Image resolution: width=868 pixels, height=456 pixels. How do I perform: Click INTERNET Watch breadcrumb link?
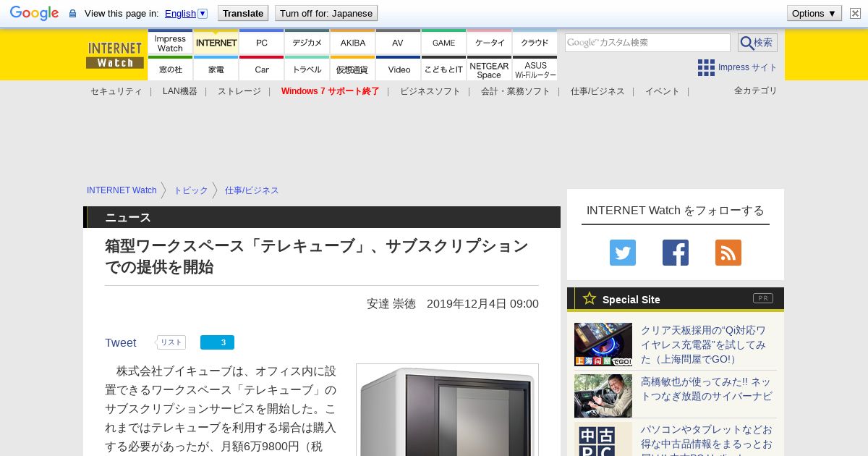pos(122,190)
